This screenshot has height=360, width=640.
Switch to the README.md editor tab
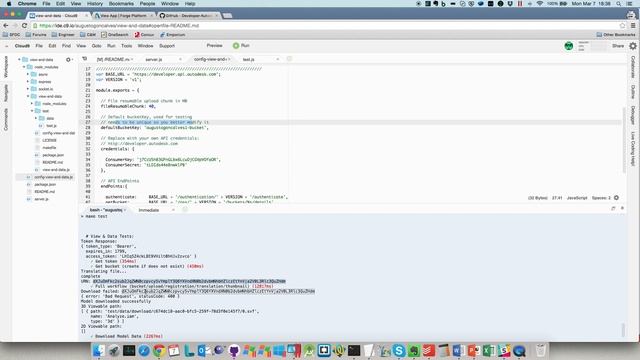click(113, 60)
